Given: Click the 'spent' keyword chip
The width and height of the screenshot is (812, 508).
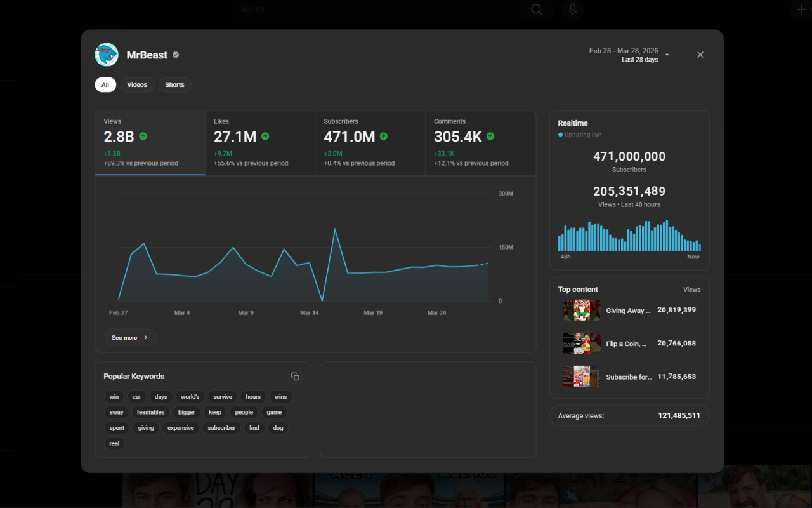Looking at the screenshot, I should 117,428.
